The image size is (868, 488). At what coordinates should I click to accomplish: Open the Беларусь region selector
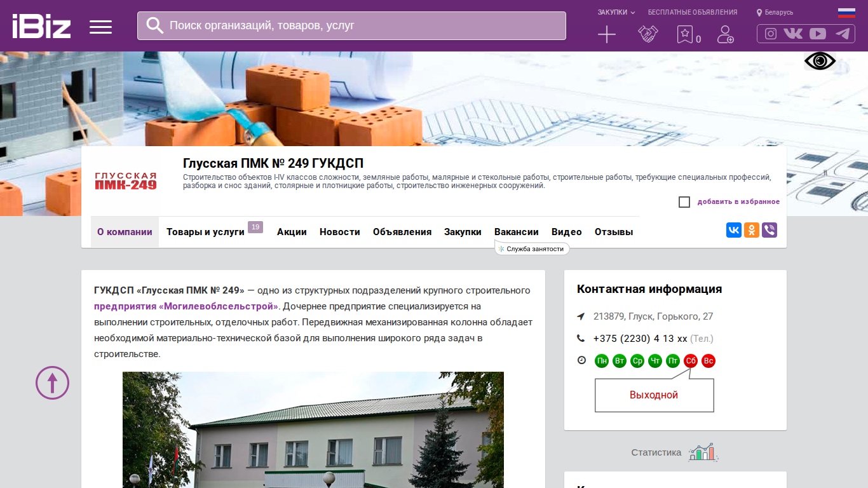(x=775, y=12)
